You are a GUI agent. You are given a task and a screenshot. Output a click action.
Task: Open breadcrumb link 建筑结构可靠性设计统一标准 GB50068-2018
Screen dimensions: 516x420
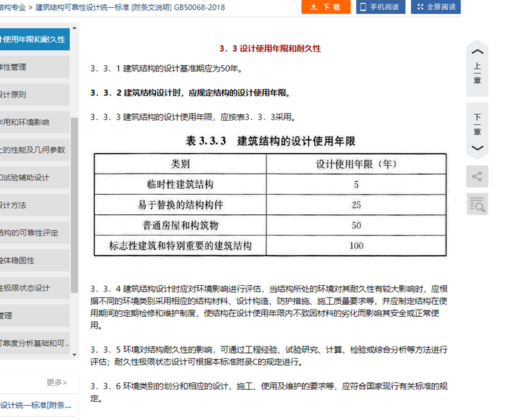130,7
